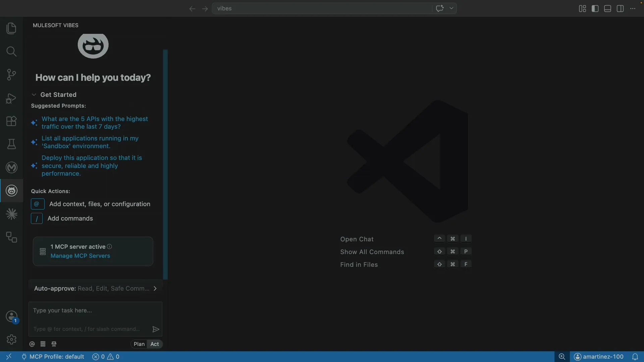Open the Source Control view
644x362 pixels.
[11, 74]
